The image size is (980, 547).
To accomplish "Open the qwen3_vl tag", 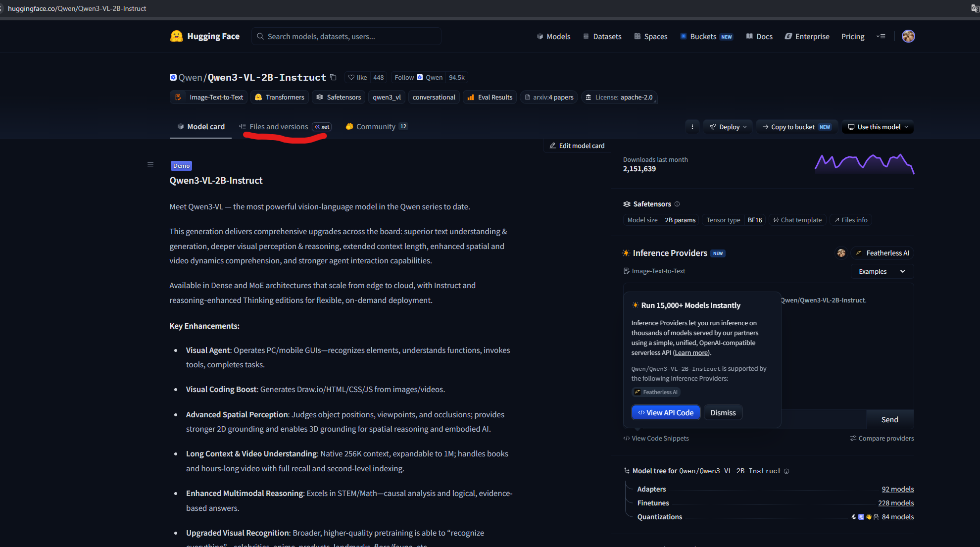I will pos(387,97).
